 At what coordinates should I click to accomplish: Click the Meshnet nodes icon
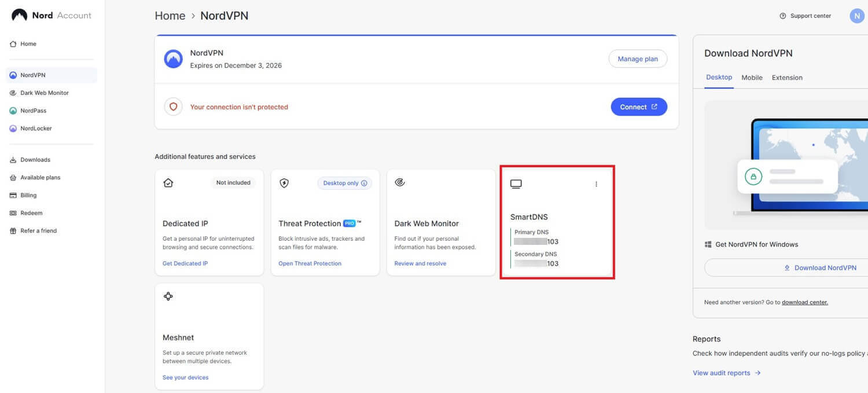[x=168, y=296]
